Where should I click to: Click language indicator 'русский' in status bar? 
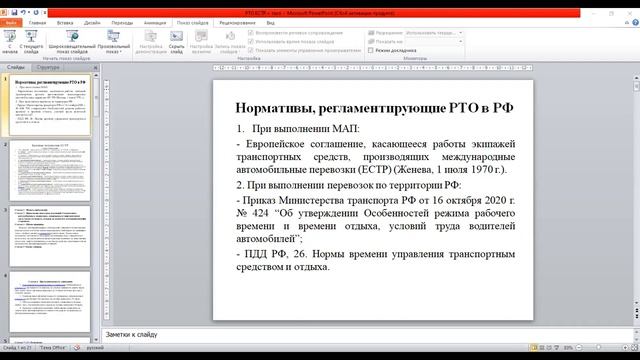click(x=95, y=348)
